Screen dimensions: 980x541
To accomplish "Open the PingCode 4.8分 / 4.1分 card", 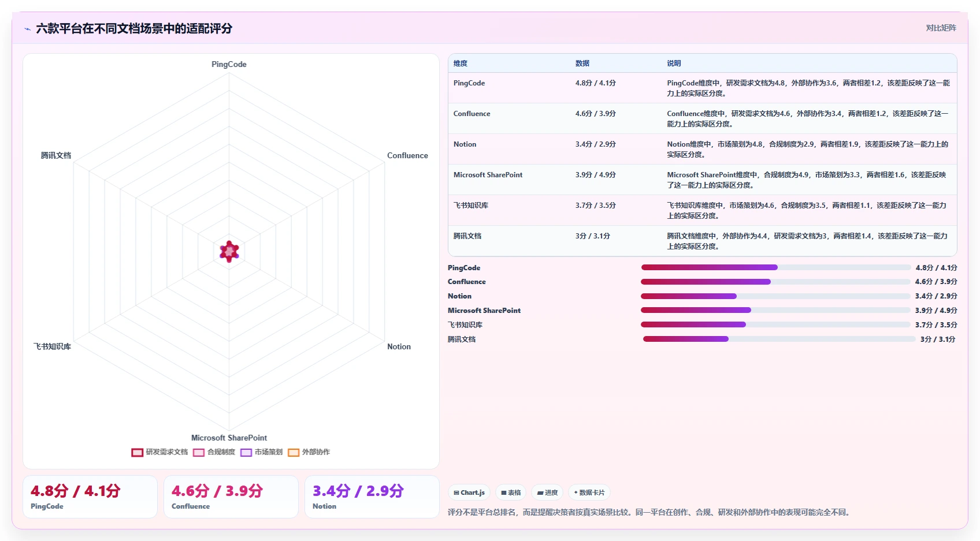I will point(90,497).
